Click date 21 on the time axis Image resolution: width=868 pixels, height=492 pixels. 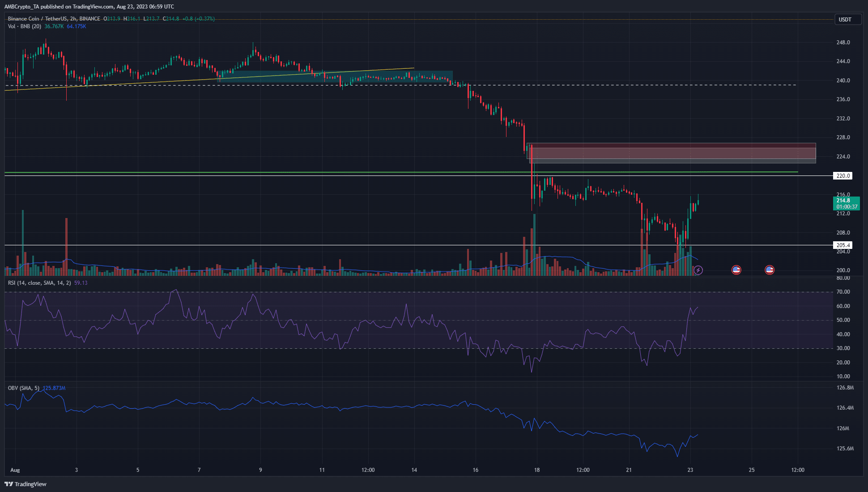[629, 470]
